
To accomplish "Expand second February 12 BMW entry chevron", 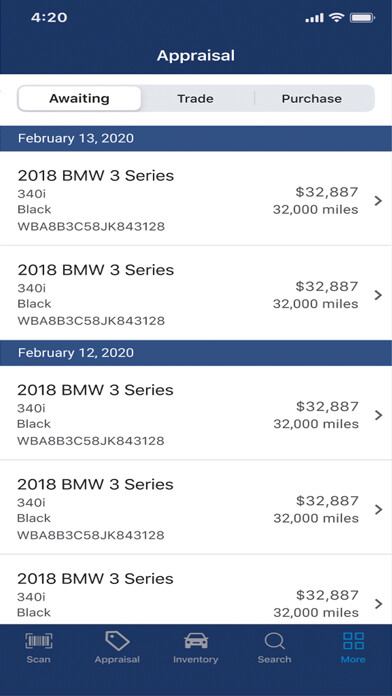I will [x=378, y=510].
